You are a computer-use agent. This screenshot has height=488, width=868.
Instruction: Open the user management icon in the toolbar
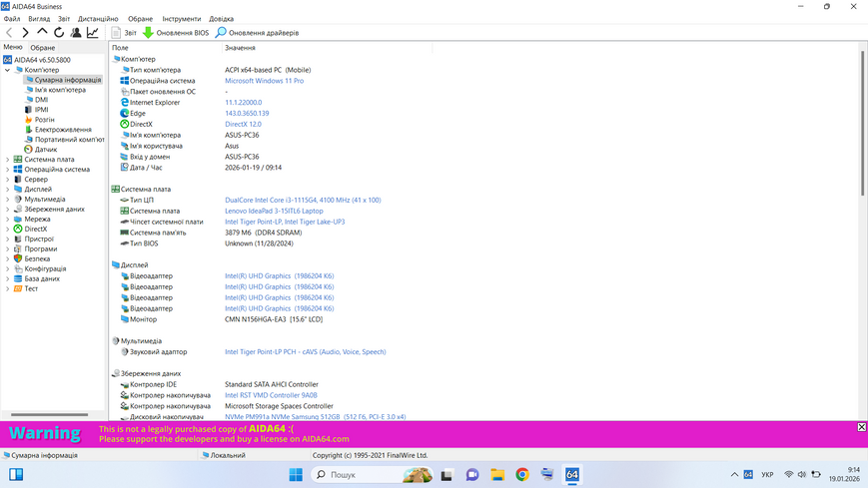[76, 33]
